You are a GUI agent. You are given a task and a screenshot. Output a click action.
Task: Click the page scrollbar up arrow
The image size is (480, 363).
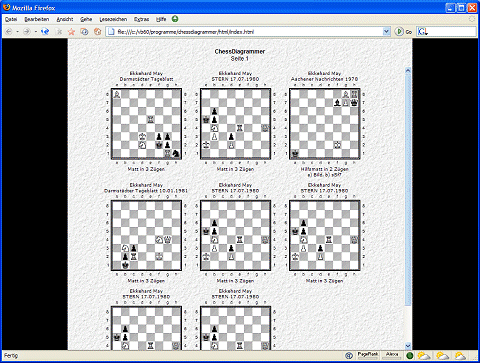point(408,70)
